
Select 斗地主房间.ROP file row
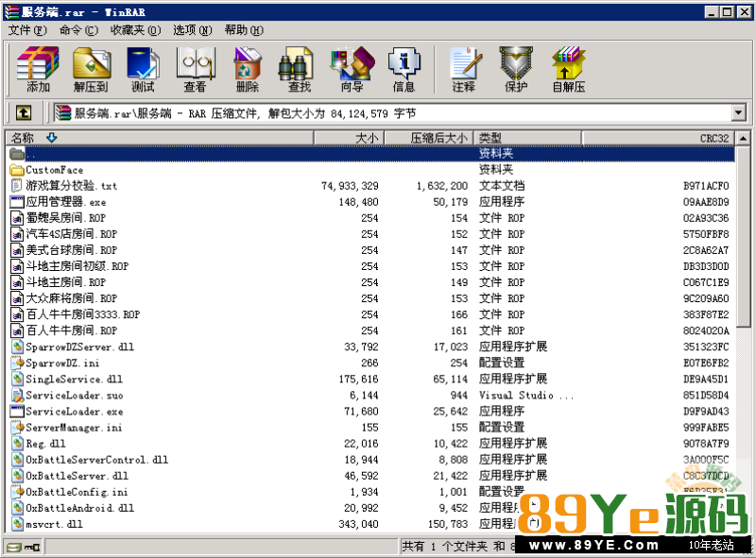(371, 282)
